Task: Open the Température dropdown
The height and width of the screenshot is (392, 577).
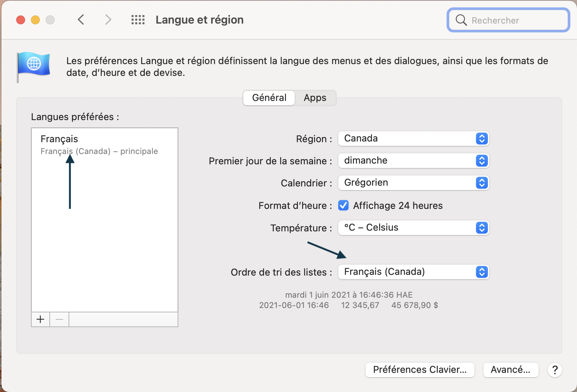Action: (x=413, y=228)
